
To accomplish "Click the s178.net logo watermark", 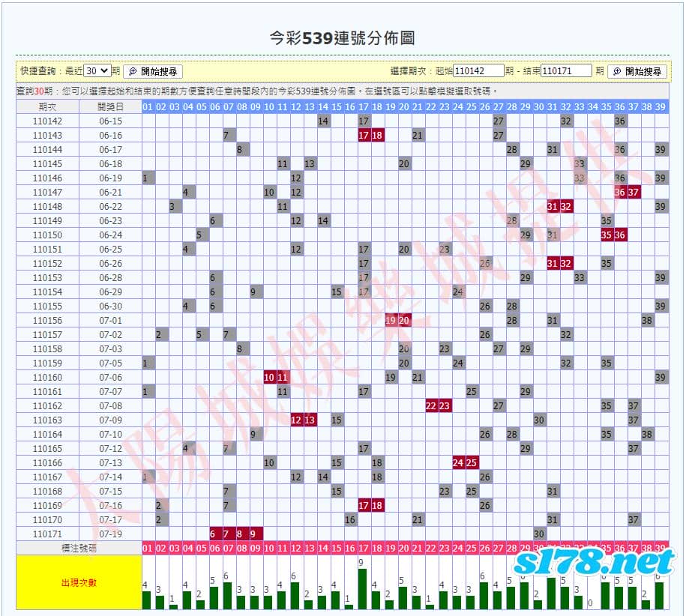I will click(x=595, y=563).
